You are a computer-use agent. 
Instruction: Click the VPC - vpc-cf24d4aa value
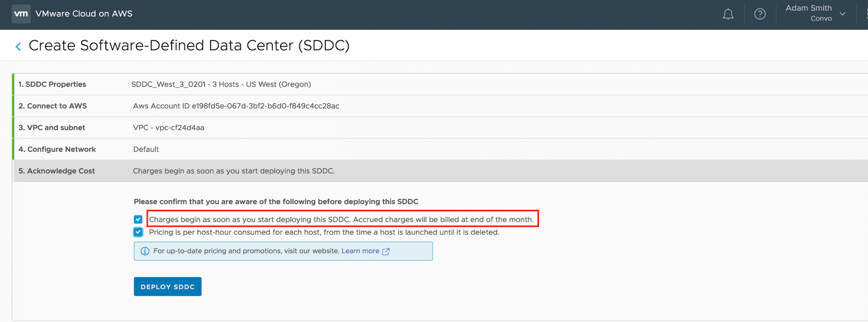pos(169,128)
